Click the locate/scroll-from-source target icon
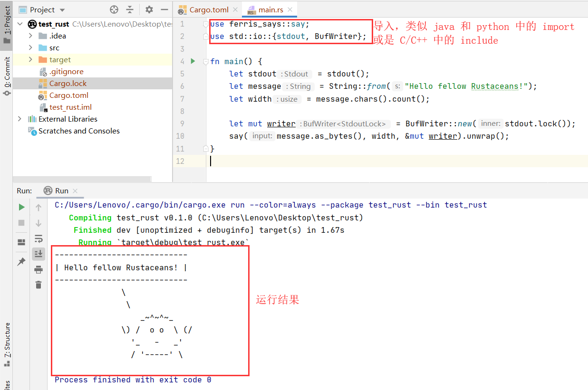This screenshot has height=390, width=588. [x=114, y=10]
